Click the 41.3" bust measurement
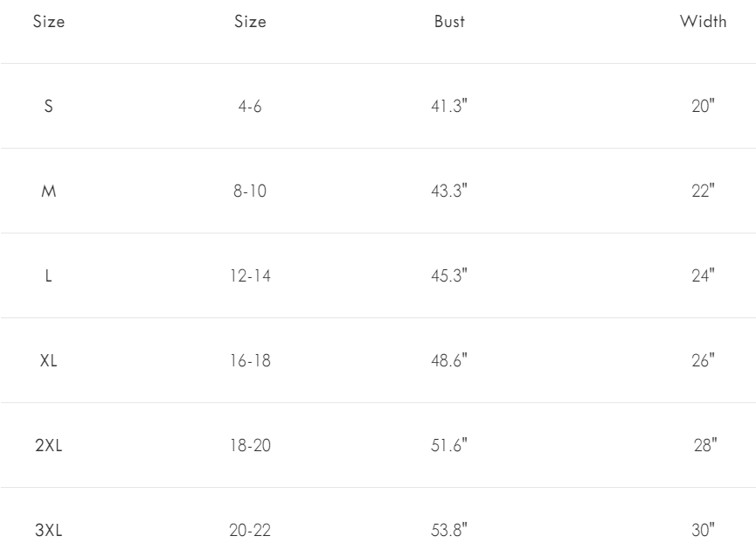The image size is (756, 557). point(449,106)
